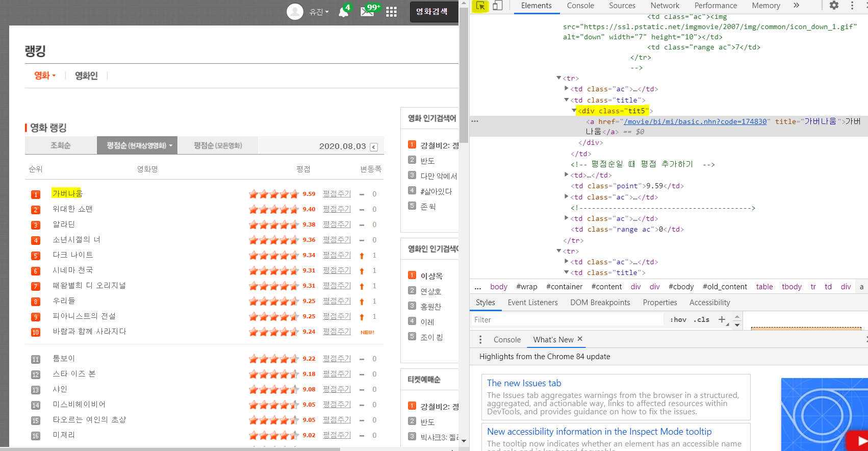
Task: Collapse div class tit5 node
Action: click(574, 111)
